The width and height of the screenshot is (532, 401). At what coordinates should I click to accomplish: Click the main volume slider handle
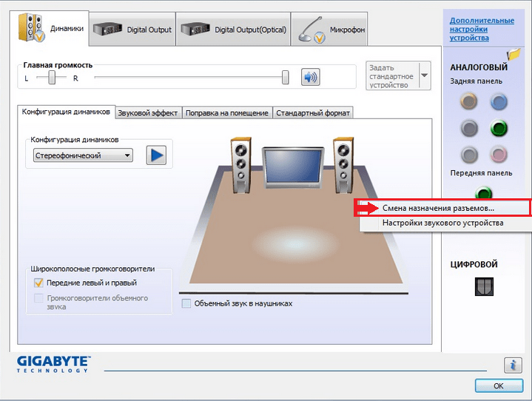pos(286,77)
